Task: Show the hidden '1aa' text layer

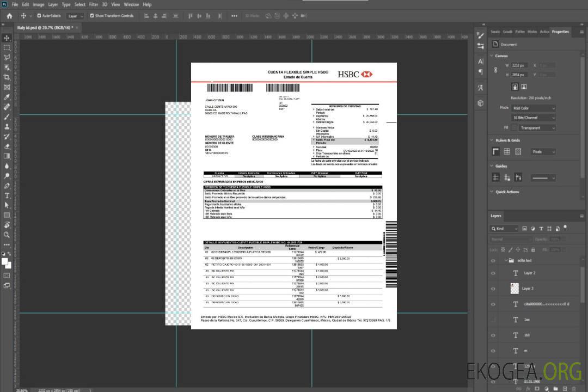Action: pos(493,320)
